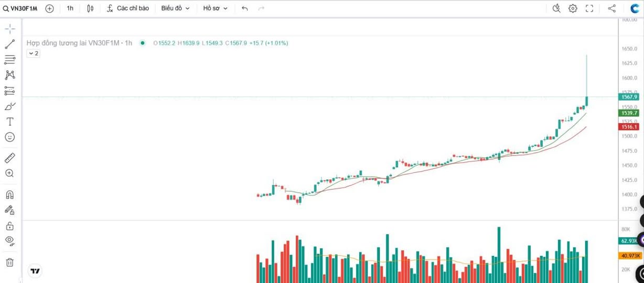
Task: Select the brush drawing tool
Action: [9, 106]
